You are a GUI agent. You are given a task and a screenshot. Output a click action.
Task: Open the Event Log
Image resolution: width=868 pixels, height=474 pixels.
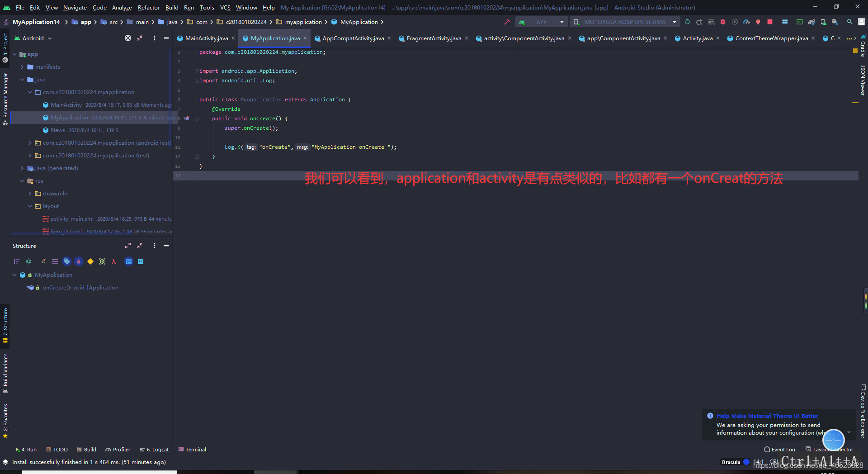pyautogui.click(x=779, y=450)
